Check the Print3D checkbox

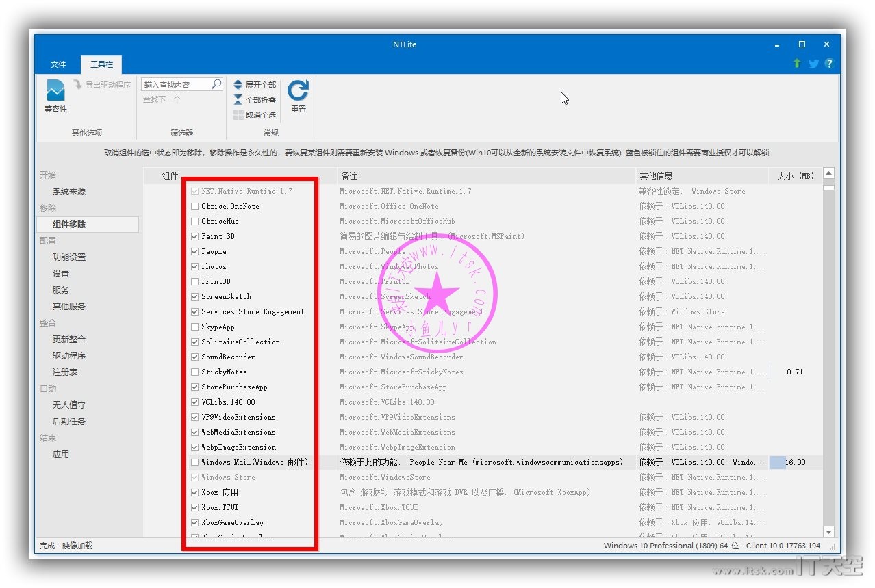(195, 281)
